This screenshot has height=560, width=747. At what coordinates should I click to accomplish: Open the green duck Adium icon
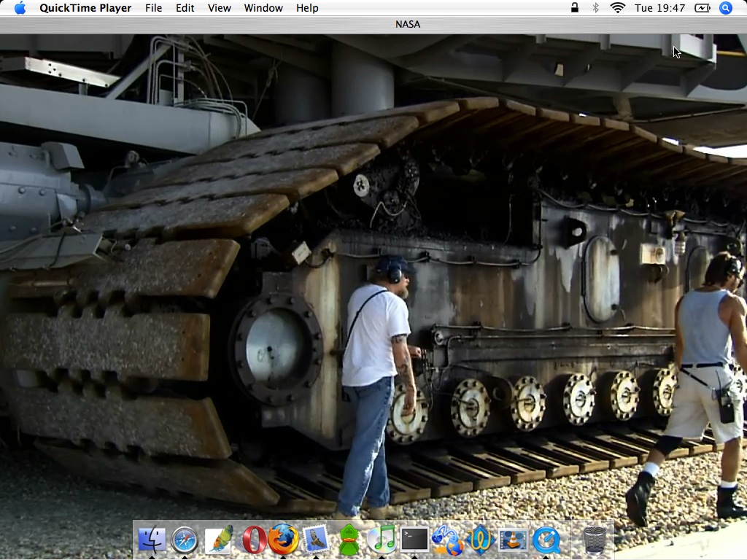tap(349, 540)
